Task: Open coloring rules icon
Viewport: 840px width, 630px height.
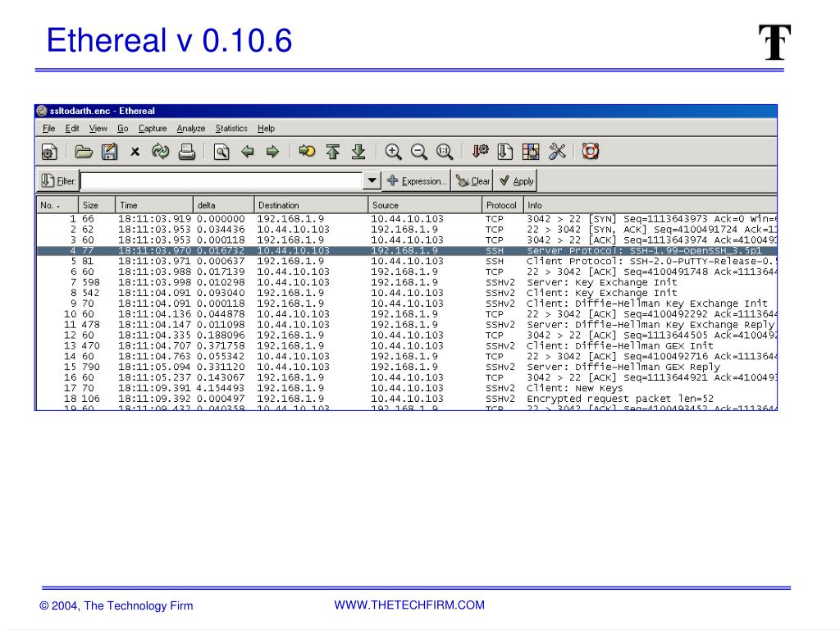Action: click(x=531, y=152)
